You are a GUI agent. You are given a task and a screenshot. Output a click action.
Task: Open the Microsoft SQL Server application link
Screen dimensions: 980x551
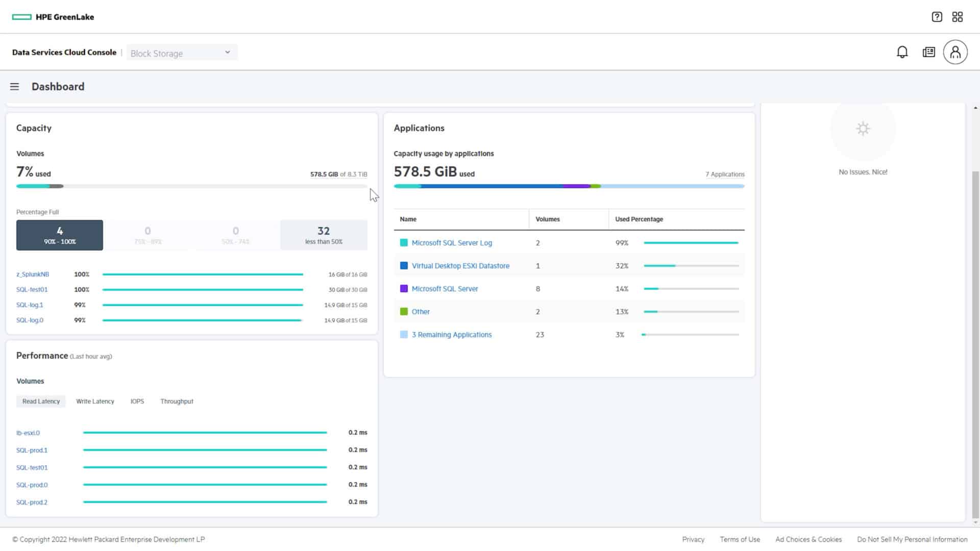pyautogui.click(x=445, y=289)
